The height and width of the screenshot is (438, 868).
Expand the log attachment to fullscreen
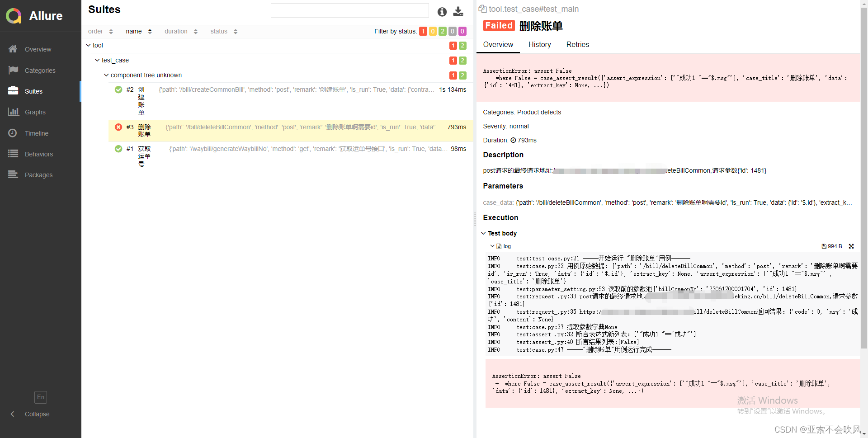(851, 246)
